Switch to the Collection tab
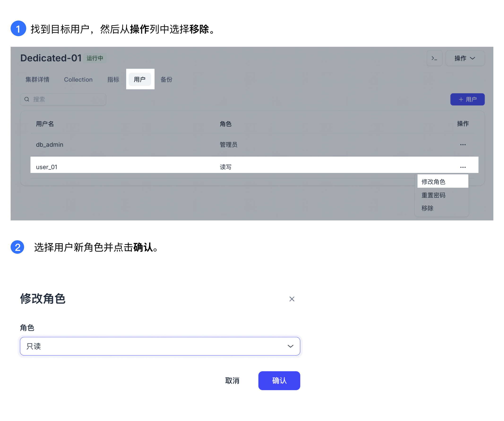Image resolution: width=504 pixels, height=421 pixels. [78, 79]
